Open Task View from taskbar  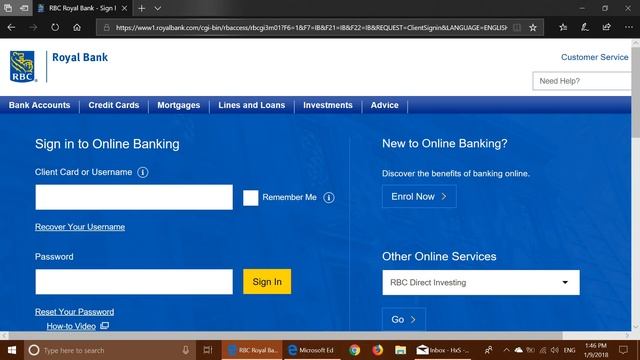pos(208,350)
